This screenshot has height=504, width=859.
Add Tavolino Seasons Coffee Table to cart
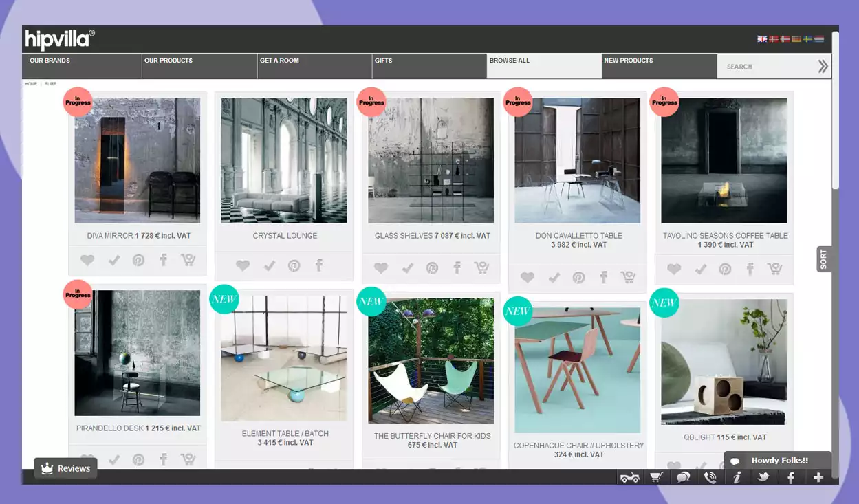click(x=775, y=269)
